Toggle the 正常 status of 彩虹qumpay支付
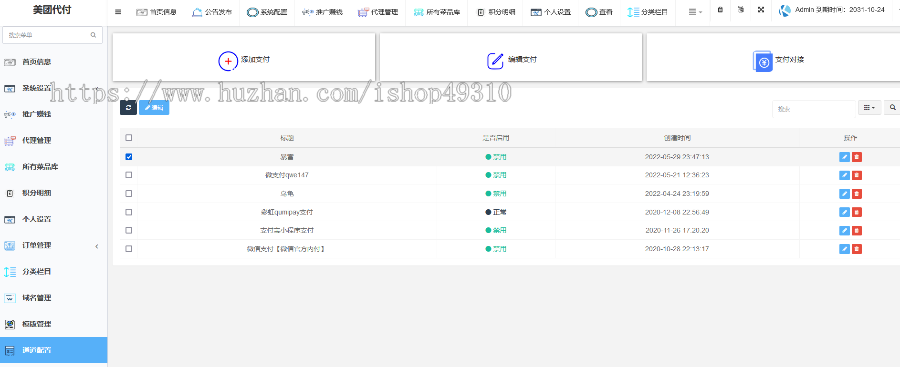Image resolution: width=900 pixels, height=367 pixels. click(496, 212)
